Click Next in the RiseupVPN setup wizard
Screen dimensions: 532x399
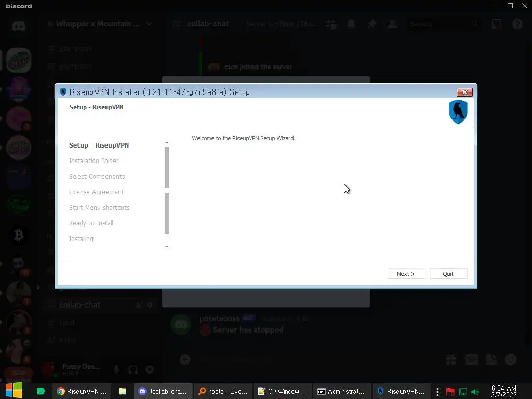[406, 274]
